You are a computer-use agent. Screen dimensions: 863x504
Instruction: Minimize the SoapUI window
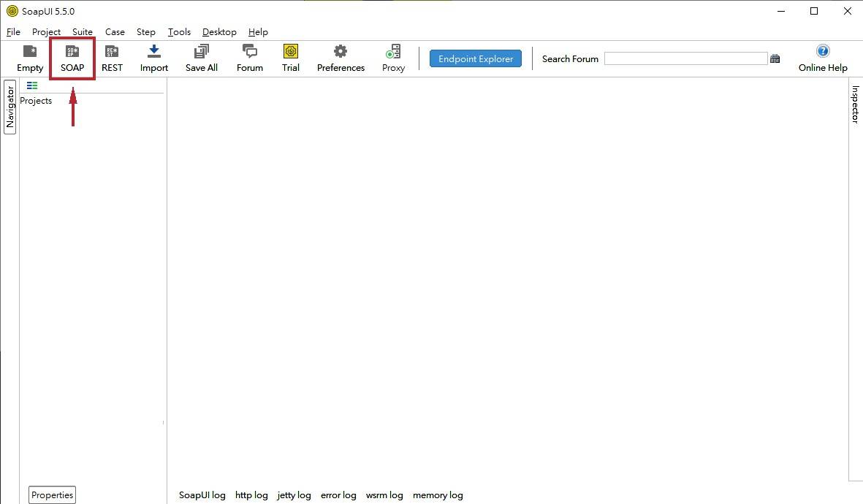tap(781, 11)
